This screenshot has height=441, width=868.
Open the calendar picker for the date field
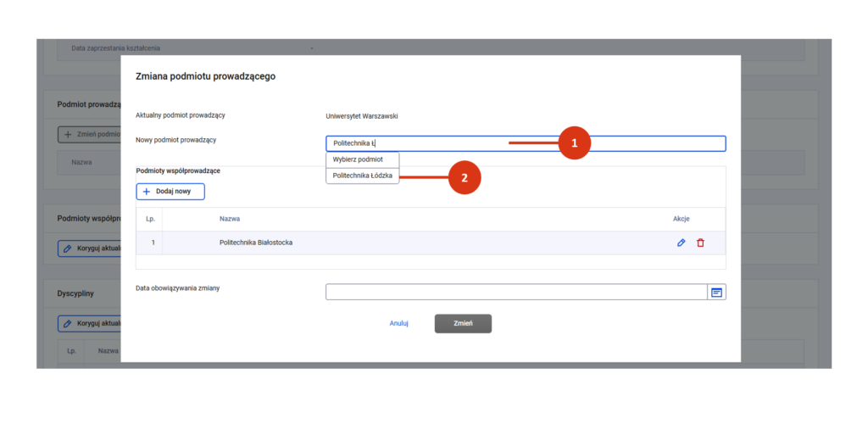pos(716,292)
